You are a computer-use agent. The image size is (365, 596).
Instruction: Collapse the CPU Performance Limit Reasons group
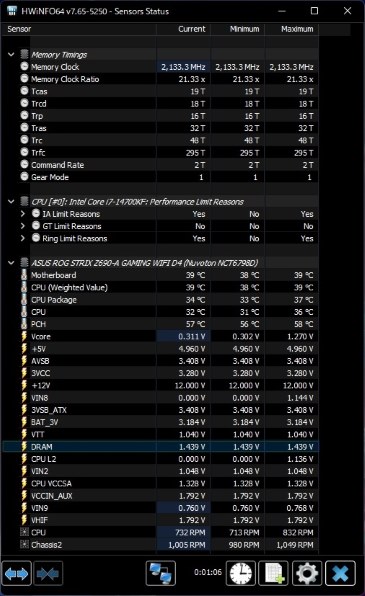11,201
